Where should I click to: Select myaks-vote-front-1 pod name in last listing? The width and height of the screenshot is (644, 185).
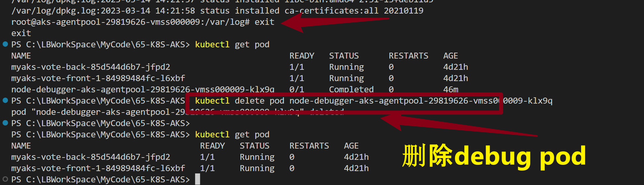[x=98, y=168]
